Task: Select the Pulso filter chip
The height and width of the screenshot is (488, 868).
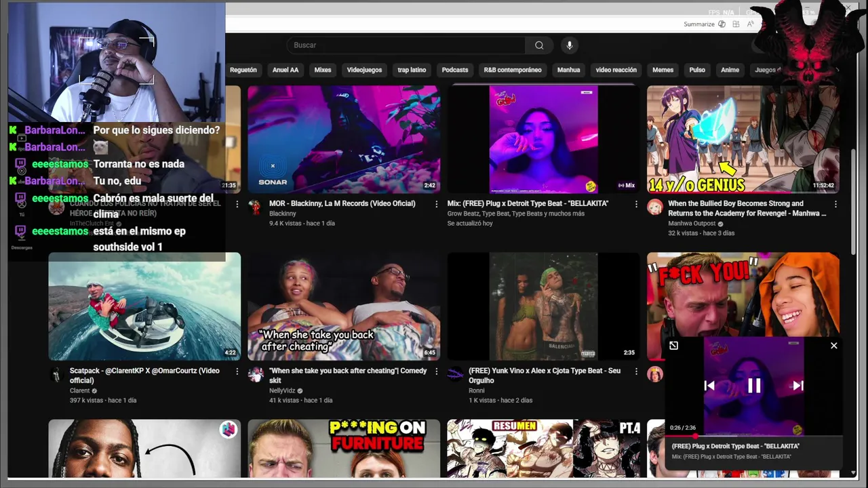Action: coord(697,70)
